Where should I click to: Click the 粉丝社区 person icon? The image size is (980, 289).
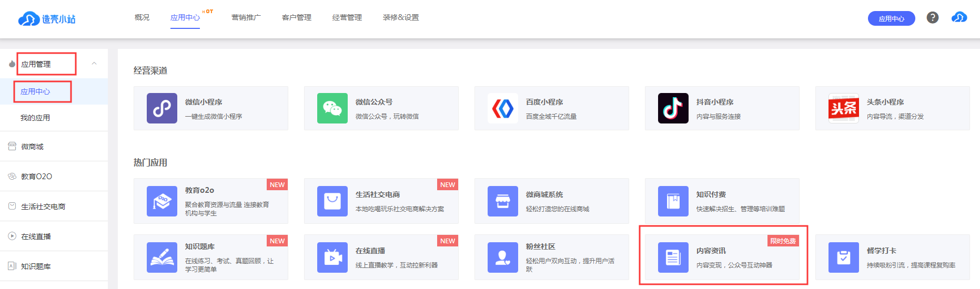coord(503,257)
